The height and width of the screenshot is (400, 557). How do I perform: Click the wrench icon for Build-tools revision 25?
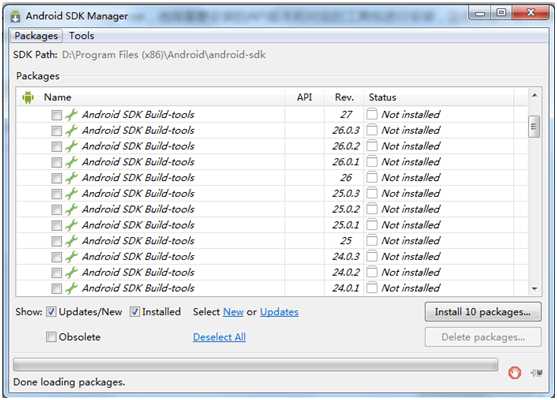pyautogui.click(x=71, y=241)
